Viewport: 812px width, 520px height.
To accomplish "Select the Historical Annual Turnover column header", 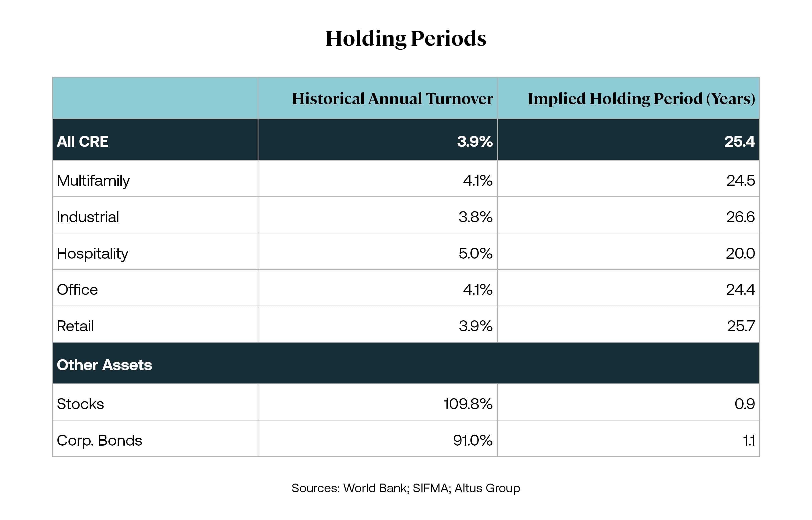I will (x=392, y=99).
